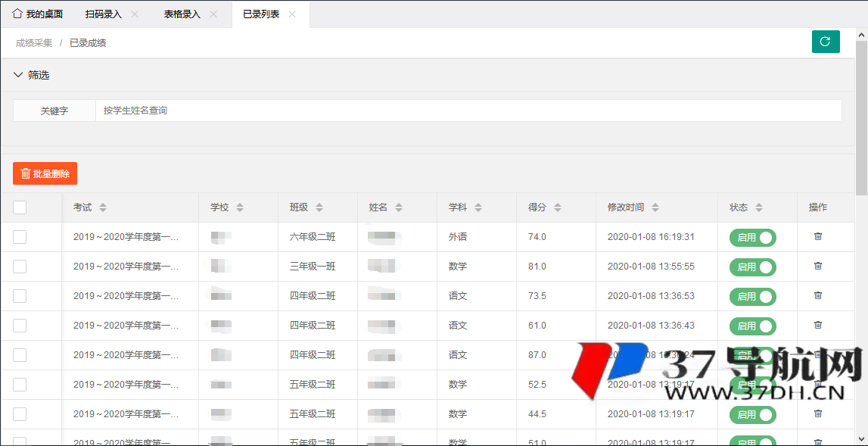
Task: Collapse the 筛选 filter section
Action: coord(18,75)
